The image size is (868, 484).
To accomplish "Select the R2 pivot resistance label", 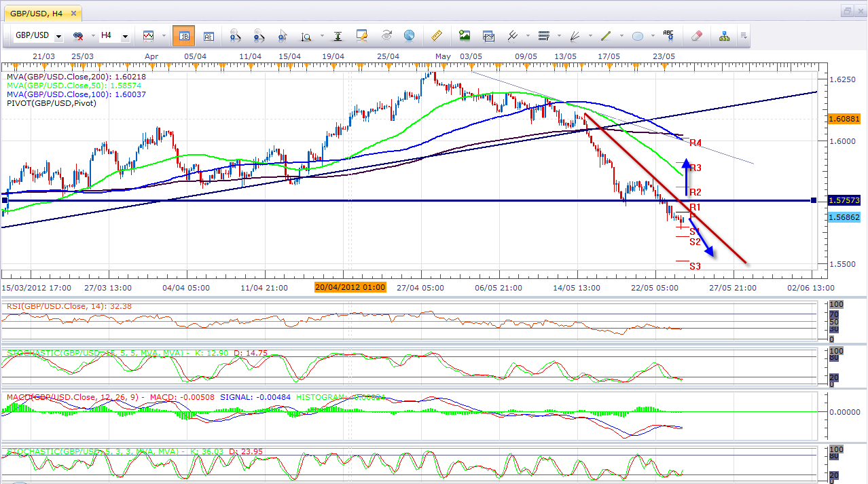I will [x=695, y=192].
